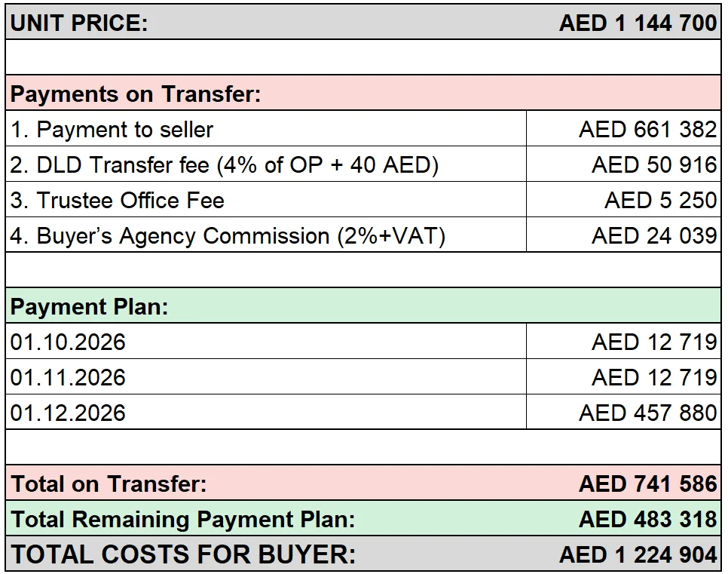Select the UNIT PRICE label cell
Screen dimensions: 728x574
point(79,23)
